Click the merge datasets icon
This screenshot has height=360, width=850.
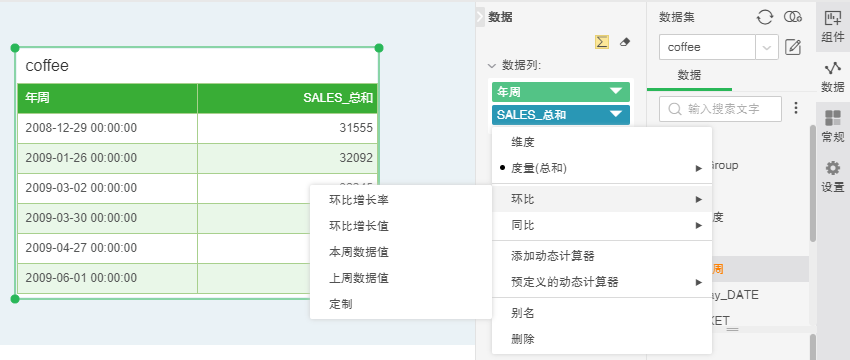click(793, 17)
